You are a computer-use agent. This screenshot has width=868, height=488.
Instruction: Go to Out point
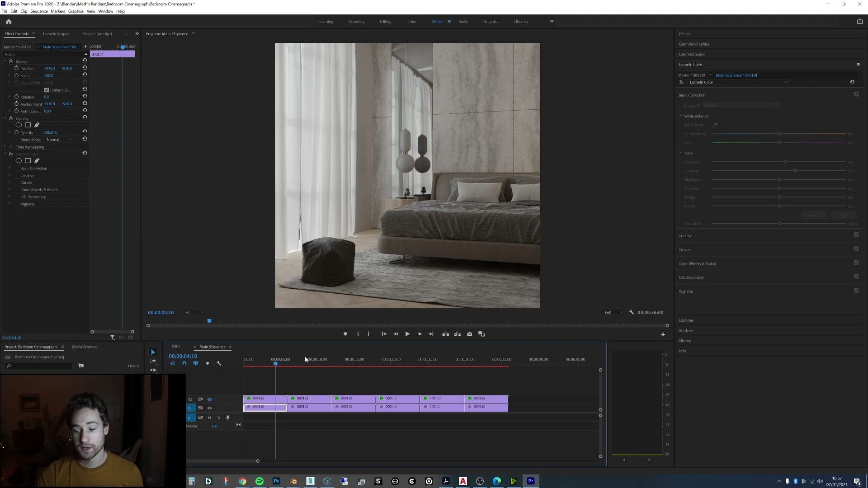point(431,334)
